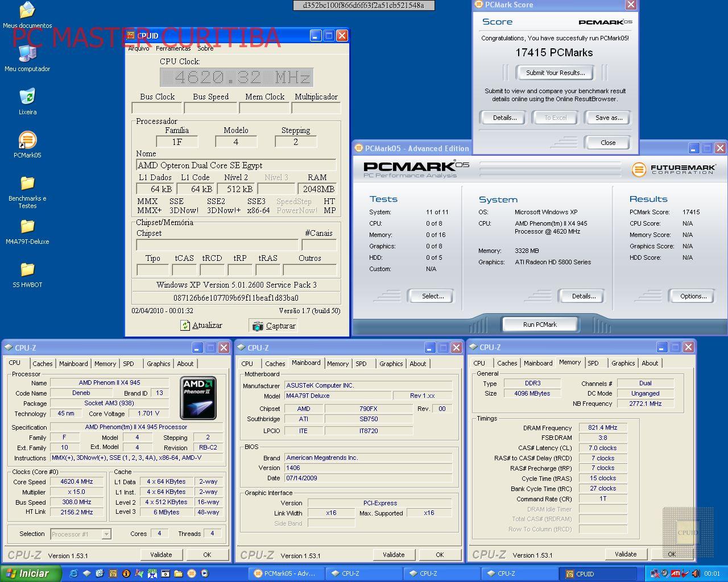Click Details in PCMark Score dialog
This screenshot has height=582, width=728.
click(x=504, y=118)
